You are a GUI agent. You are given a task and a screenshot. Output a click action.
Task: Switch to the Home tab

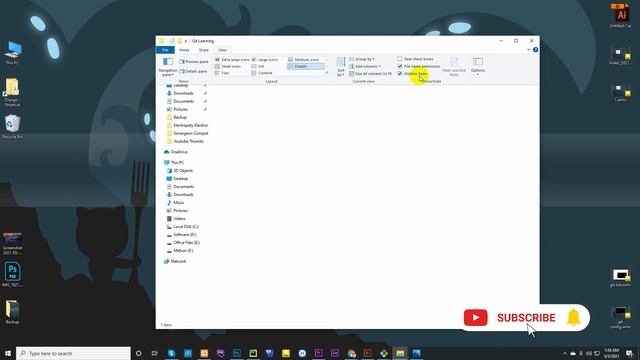coord(184,50)
